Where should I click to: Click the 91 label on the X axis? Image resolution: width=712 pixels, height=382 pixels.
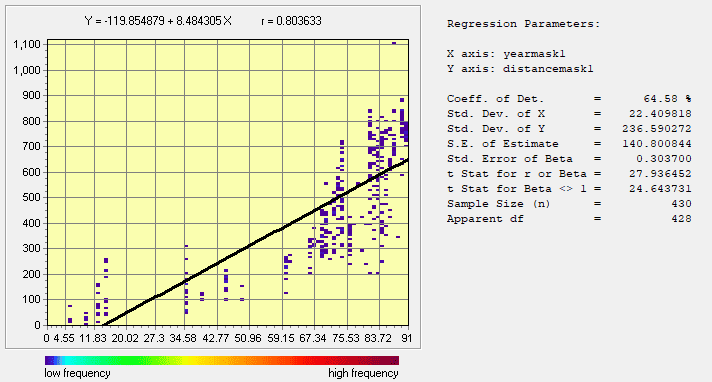(x=407, y=338)
